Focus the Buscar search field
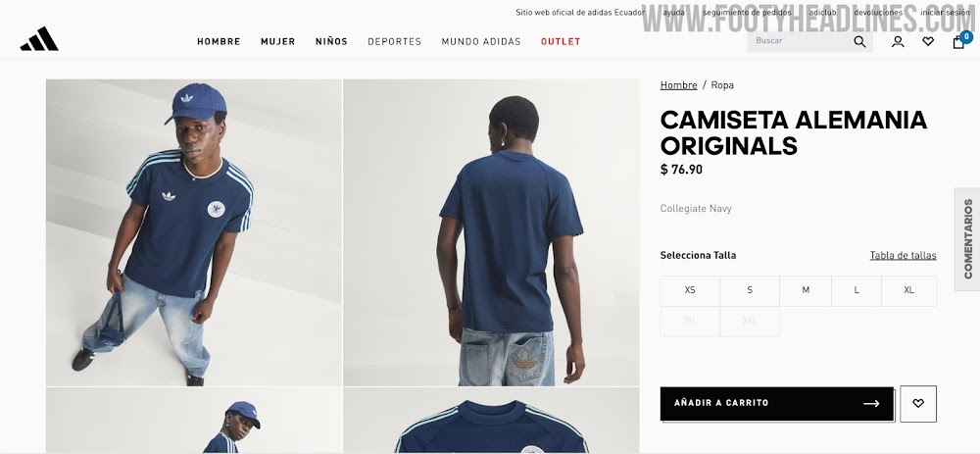Image resolution: width=980 pixels, height=454 pixels. pos(801,41)
